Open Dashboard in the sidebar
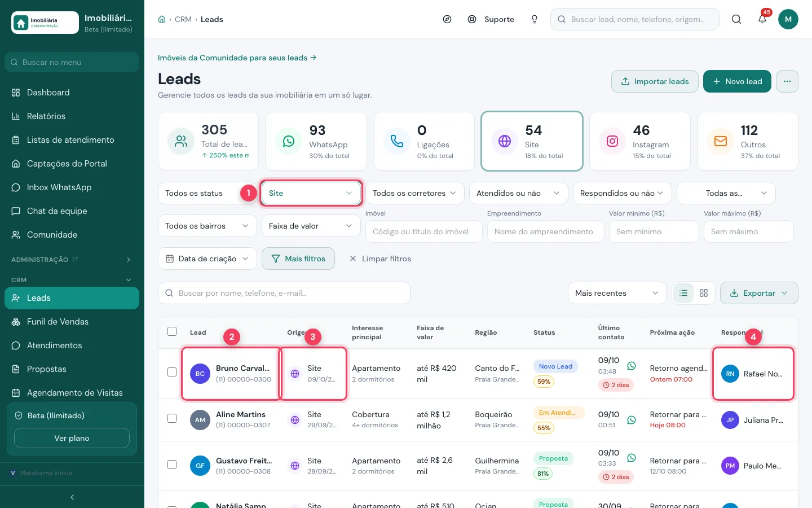Viewport: 812px width, 508px height. click(x=72, y=93)
